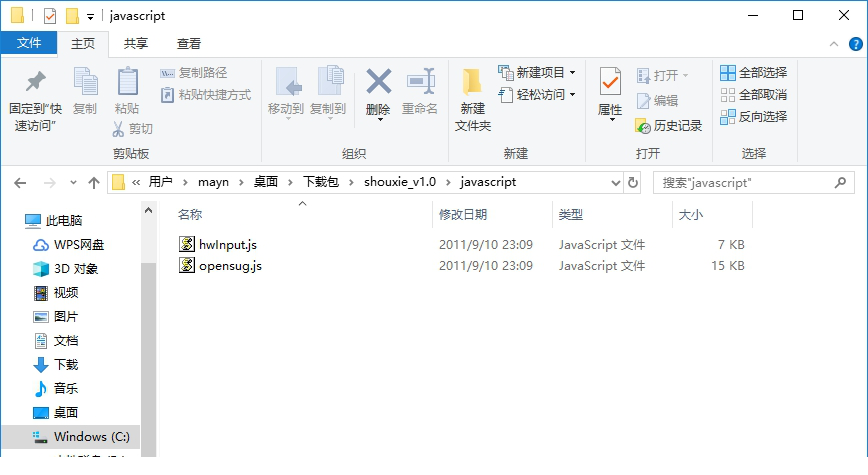Click 桌面 in address breadcrumb
The height and width of the screenshot is (475, 868).
tap(266, 182)
